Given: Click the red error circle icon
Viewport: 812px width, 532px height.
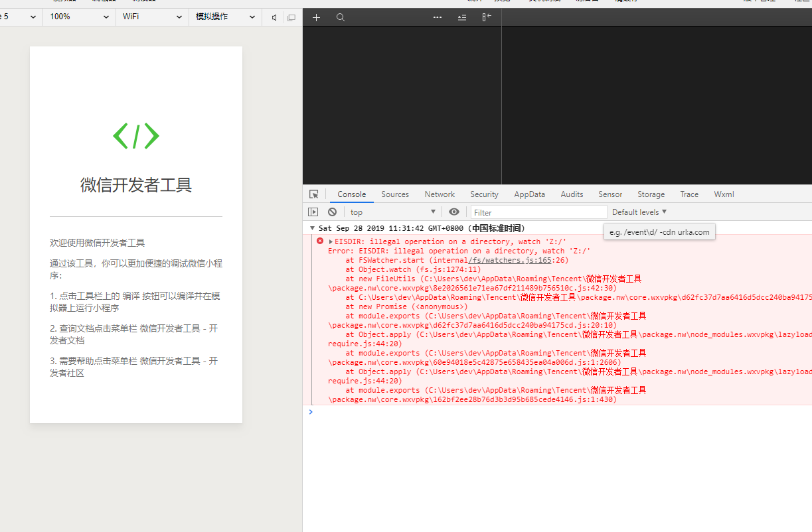Looking at the screenshot, I should (320, 241).
